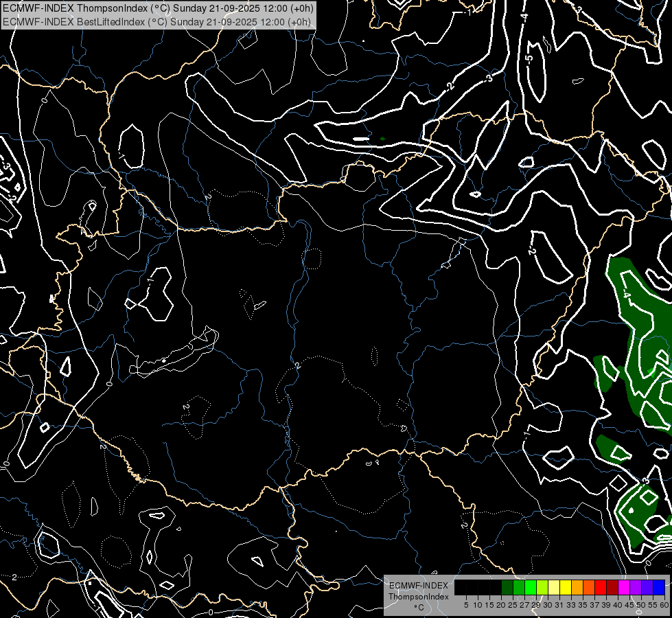Click the legend scale value 5
Screen dimensions: 672x618
click(466, 604)
